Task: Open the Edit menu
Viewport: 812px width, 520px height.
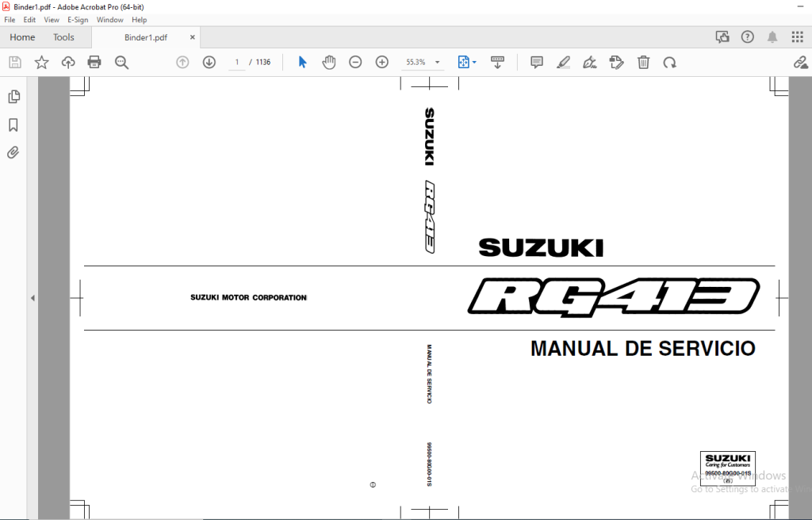Action: coord(29,20)
